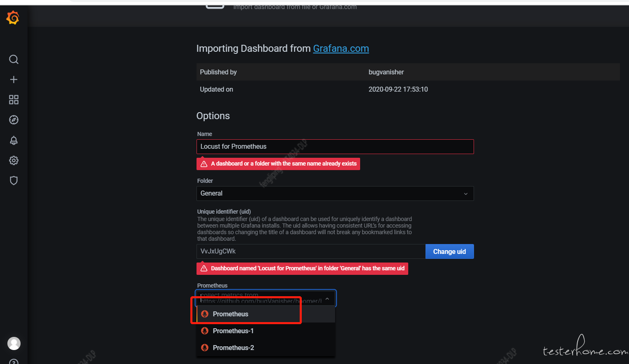Follow the Grafana.com link
The height and width of the screenshot is (364, 629).
tap(341, 48)
